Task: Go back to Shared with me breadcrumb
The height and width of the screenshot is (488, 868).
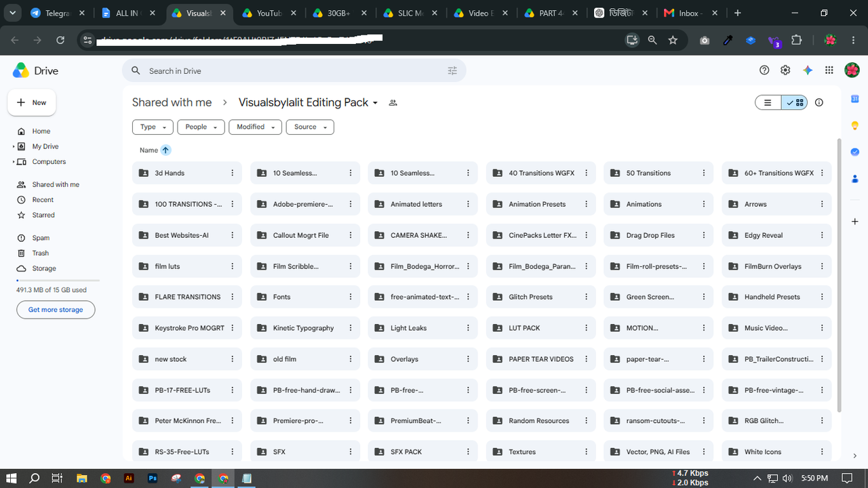Action: [172, 102]
